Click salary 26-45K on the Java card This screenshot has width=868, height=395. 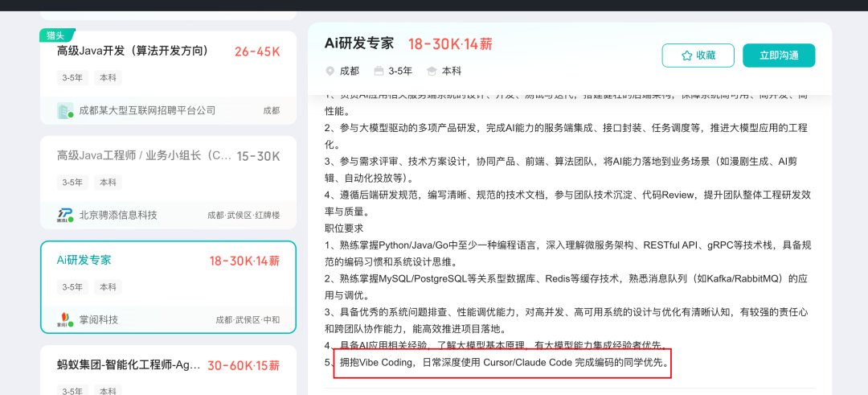tap(257, 52)
